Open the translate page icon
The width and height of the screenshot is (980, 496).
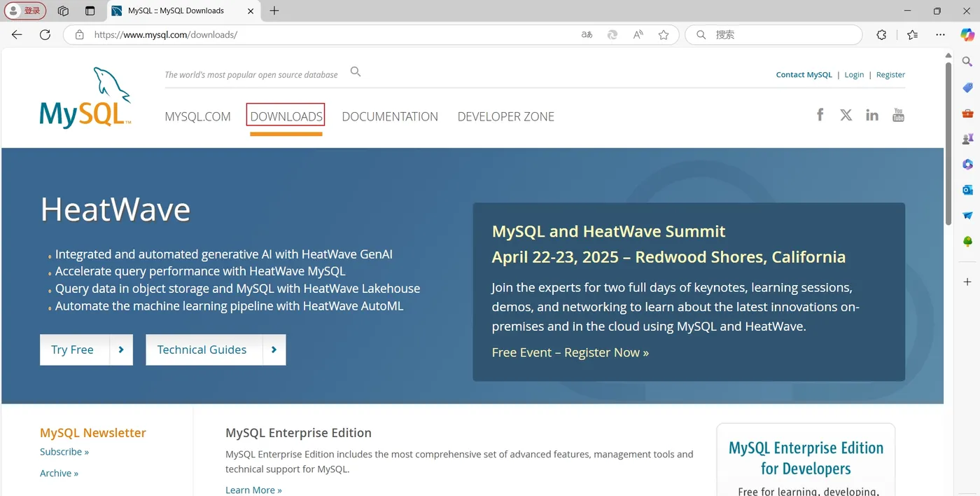tap(587, 34)
